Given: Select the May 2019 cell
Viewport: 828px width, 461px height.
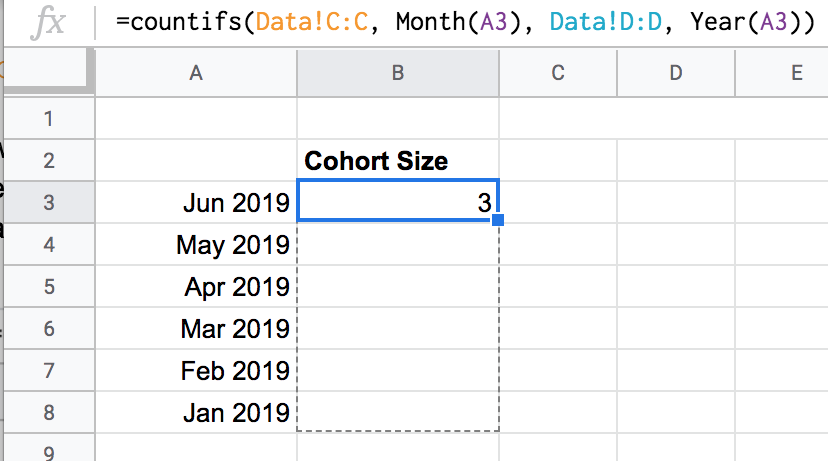Looking at the screenshot, I should click(x=195, y=245).
